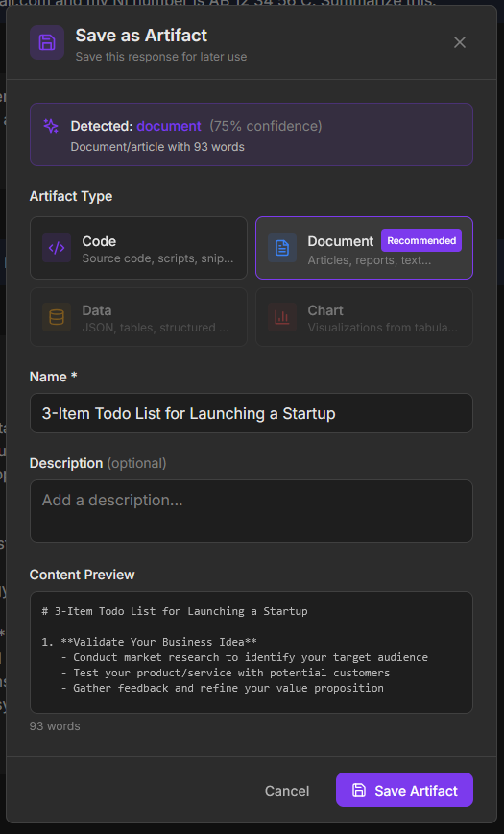
Task: Click the sparkle icon in the detection banner
Action: [51, 126]
